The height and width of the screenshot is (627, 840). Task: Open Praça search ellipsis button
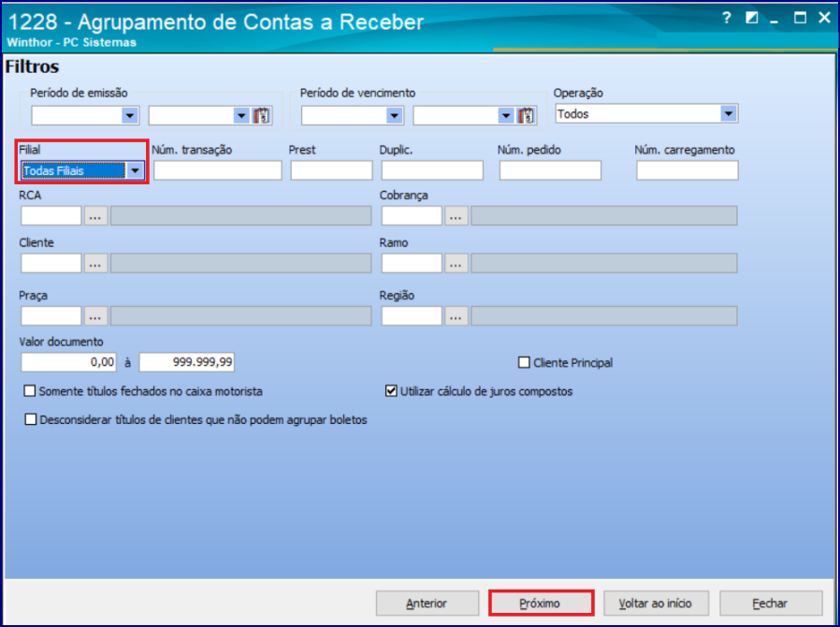pos(95,316)
